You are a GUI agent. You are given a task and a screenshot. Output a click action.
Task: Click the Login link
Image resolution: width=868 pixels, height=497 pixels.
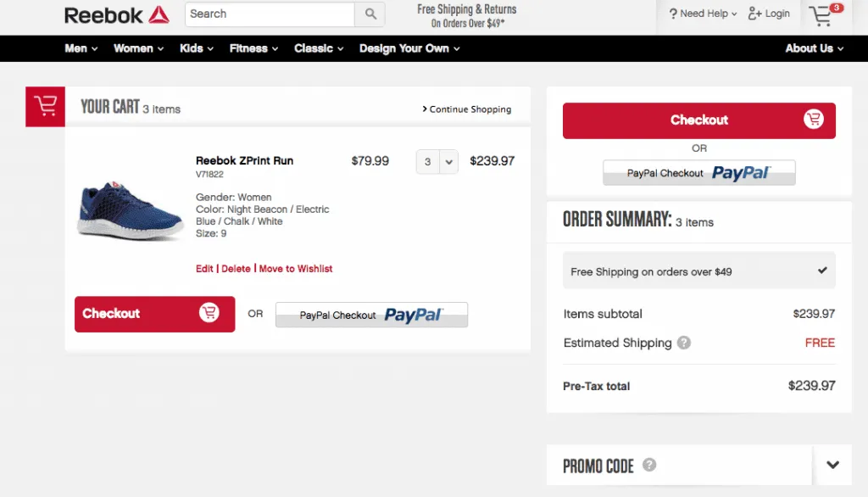tap(769, 14)
